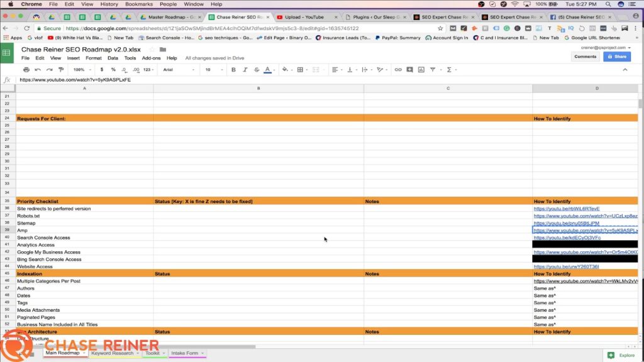Open the Insert menu in Sheets
Screen dimensions: 644x362
[73, 58]
